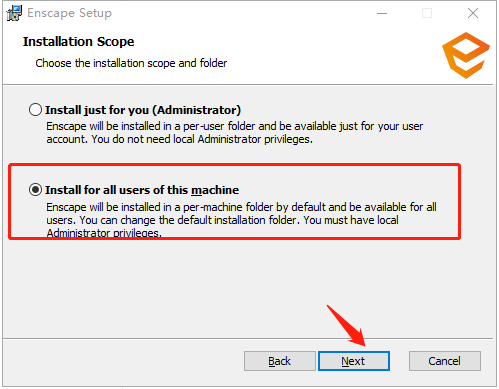
Task: Click the red arrow pointing at Next
Action: pyautogui.click(x=346, y=326)
